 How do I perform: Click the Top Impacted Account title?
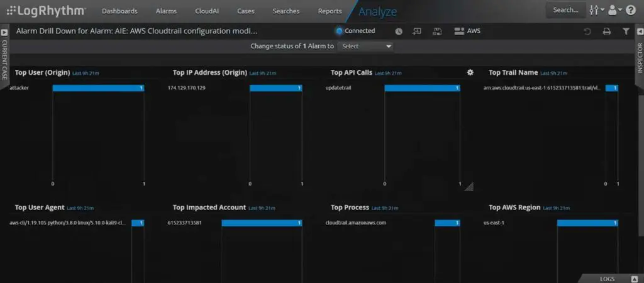pyautogui.click(x=209, y=208)
